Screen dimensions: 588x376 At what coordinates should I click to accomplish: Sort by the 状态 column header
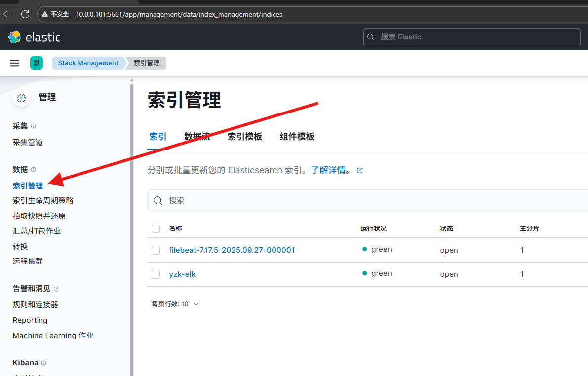[x=447, y=228]
